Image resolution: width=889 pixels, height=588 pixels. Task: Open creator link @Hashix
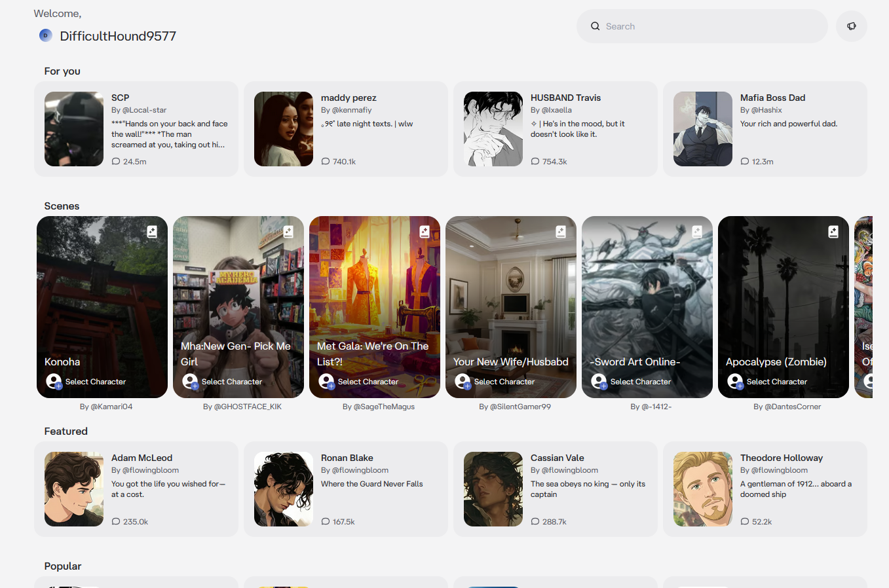(766, 110)
